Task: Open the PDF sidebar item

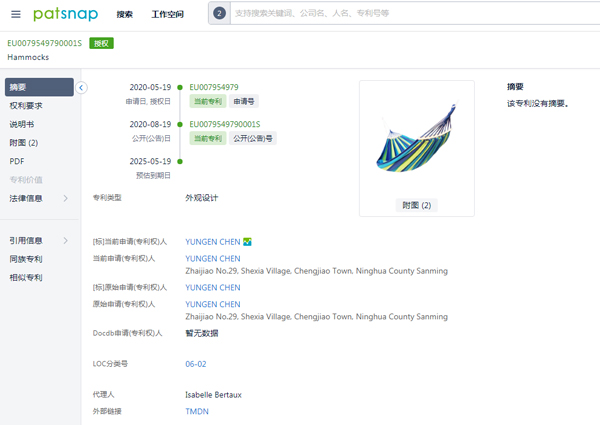Action: (17, 161)
